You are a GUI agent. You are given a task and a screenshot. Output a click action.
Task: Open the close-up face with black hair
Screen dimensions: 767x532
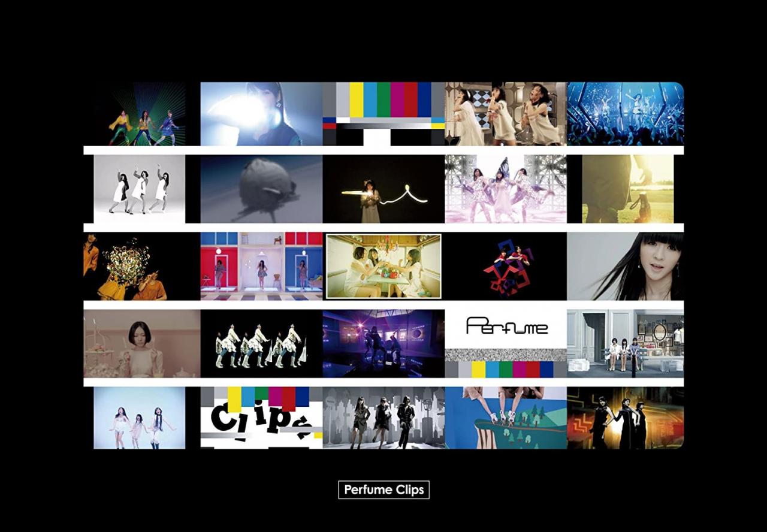pyautogui.click(x=625, y=266)
